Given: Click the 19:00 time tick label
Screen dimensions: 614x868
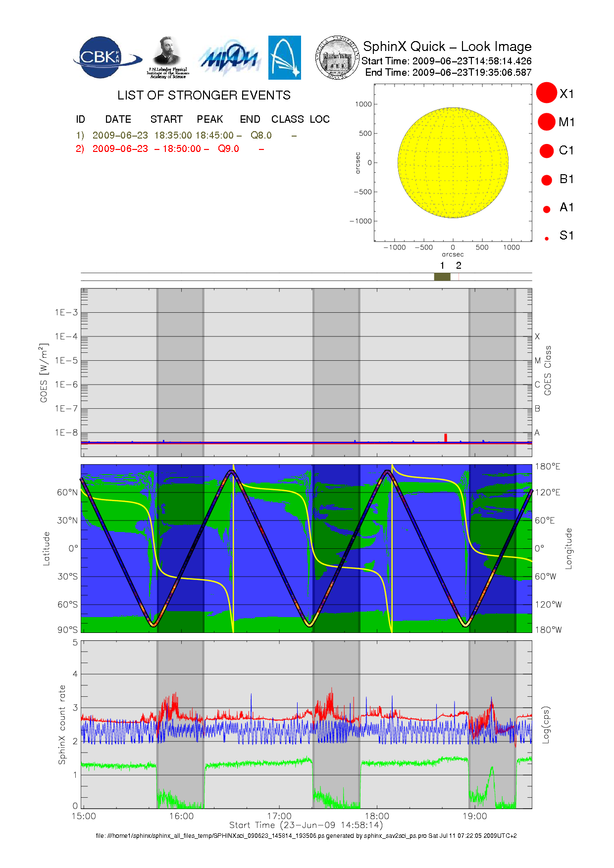Looking at the screenshot, I should tap(475, 816).
